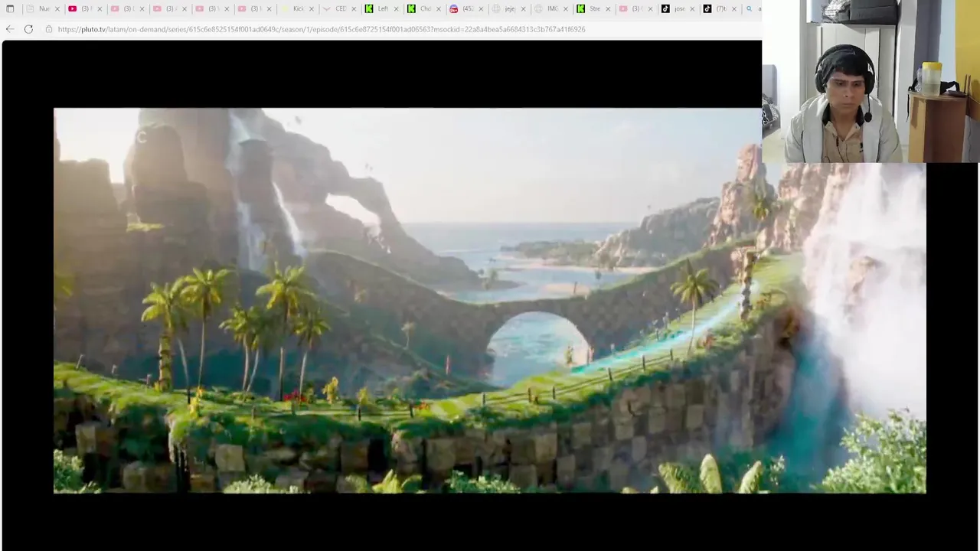This screenshot has width=980, height=551.
Task: Close the Chc tab
Action: [x=439, y=8]
